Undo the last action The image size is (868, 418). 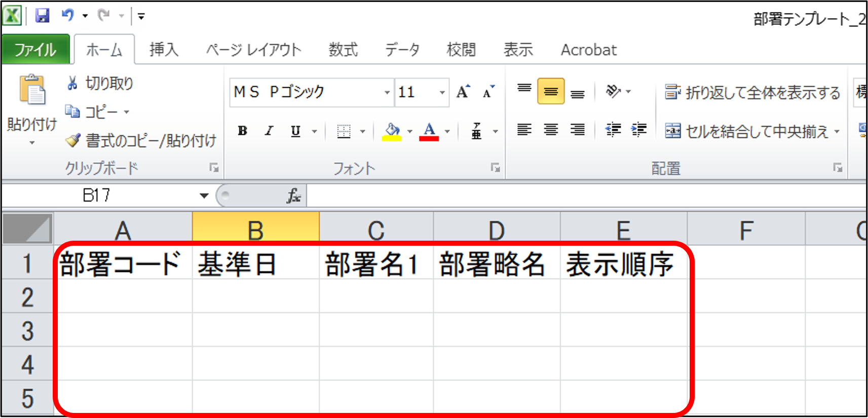click(68, 15)
